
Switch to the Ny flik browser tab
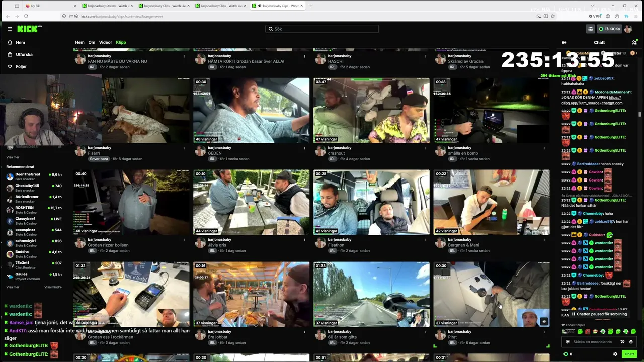[x=50, y=6]
